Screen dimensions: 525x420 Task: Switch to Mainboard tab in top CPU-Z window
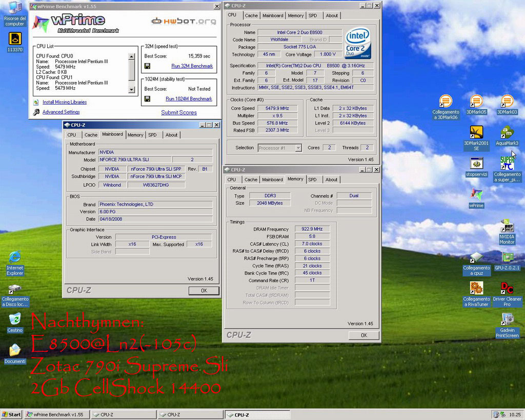click(273, 15)
